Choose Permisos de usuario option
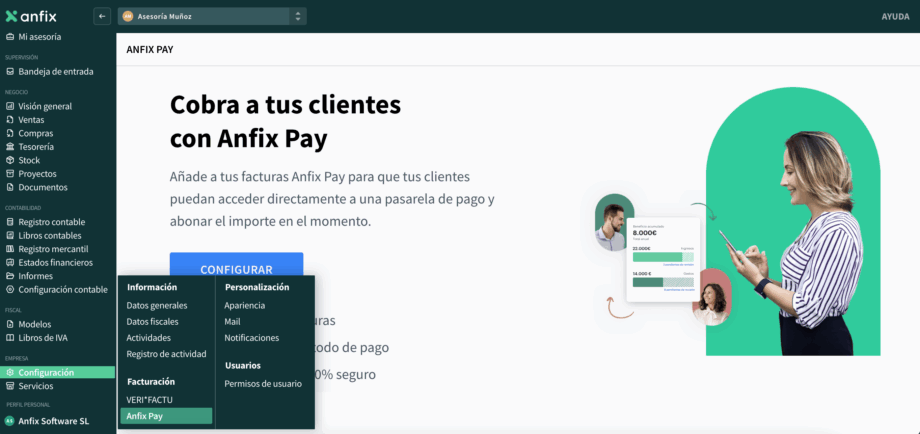Viewport: 920px width, 434px height. tap(262, 383)
